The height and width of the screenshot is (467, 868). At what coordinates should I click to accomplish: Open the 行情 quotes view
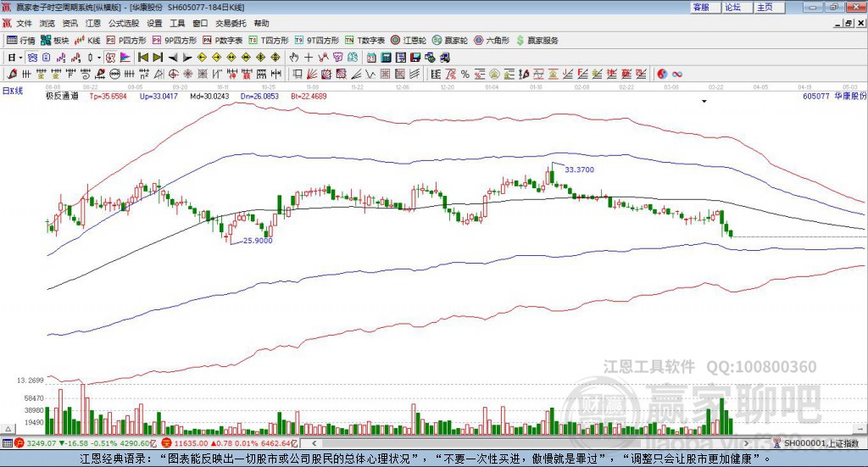(x=21, y=41)
